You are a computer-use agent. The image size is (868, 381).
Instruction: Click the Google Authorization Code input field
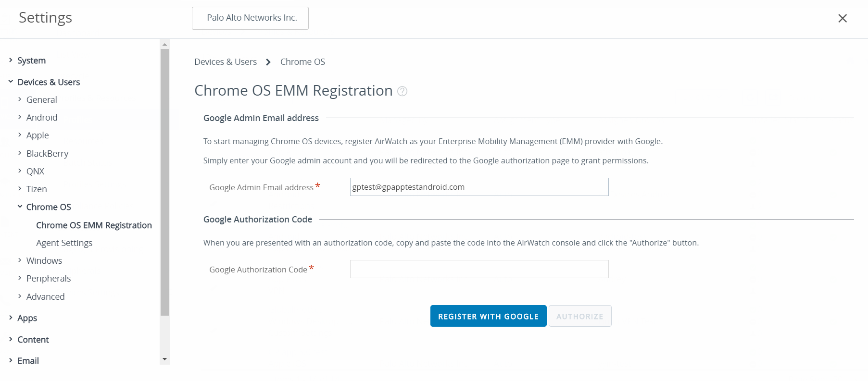pyautogui.click(x=479, y=269)
